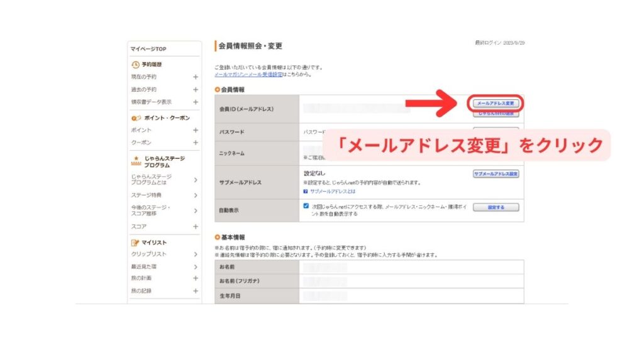Select the 最近見た宿 menu item
644x338 pixels.
pos(144,266)
